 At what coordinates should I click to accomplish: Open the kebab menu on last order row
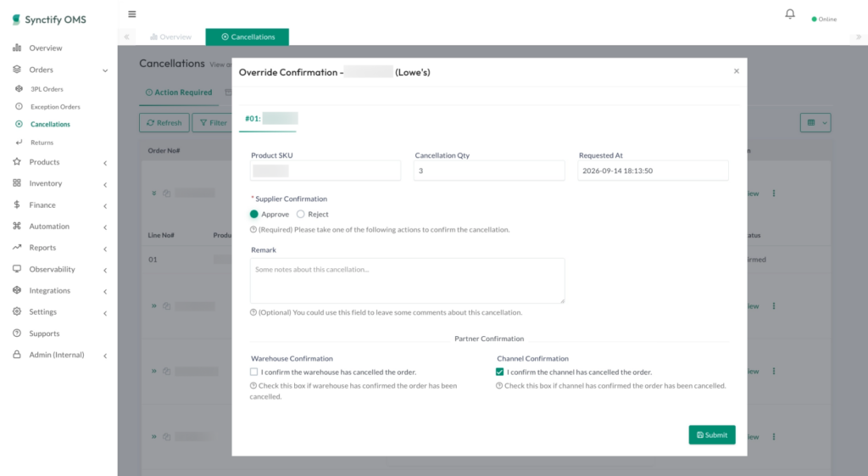(x=774, y=437)
